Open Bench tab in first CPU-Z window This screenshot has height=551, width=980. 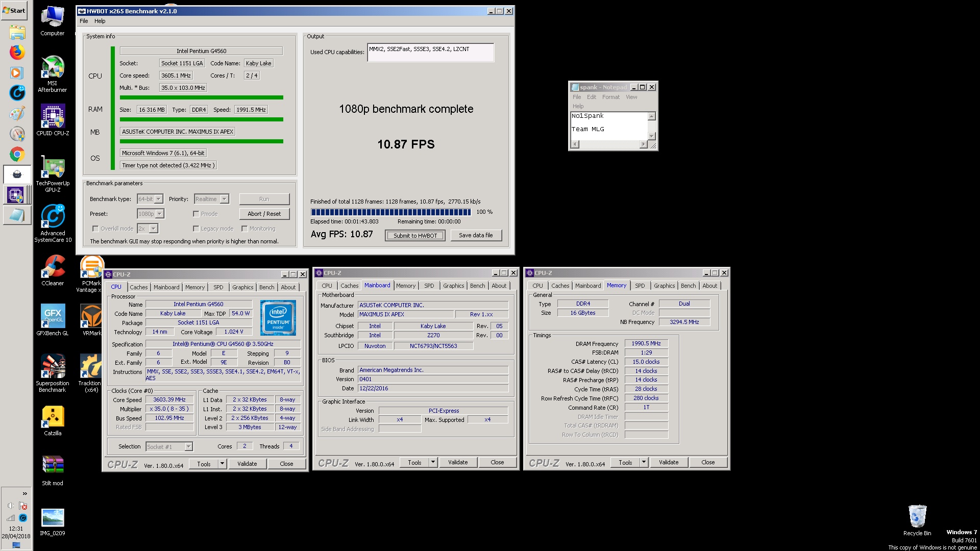coord(266,287)
